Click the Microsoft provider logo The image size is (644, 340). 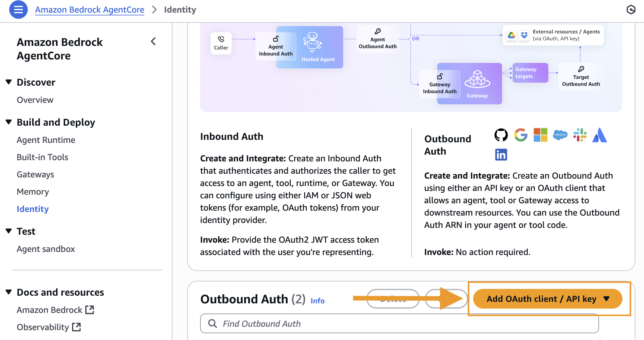tap(540, 135)
